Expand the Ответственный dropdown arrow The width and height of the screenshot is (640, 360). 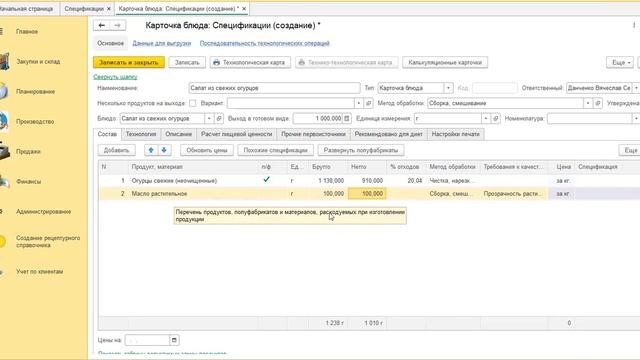point(636,88)
